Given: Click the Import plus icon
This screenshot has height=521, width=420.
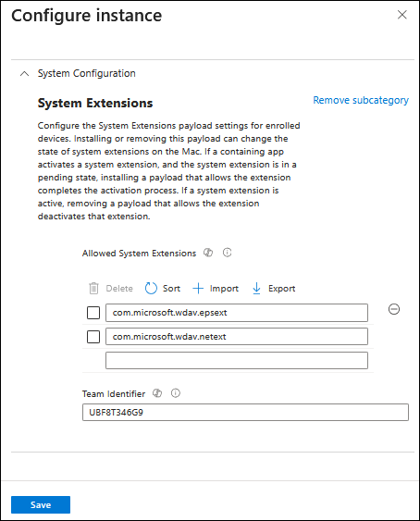Looking at the screenshot, I should (x=198, y=288).
